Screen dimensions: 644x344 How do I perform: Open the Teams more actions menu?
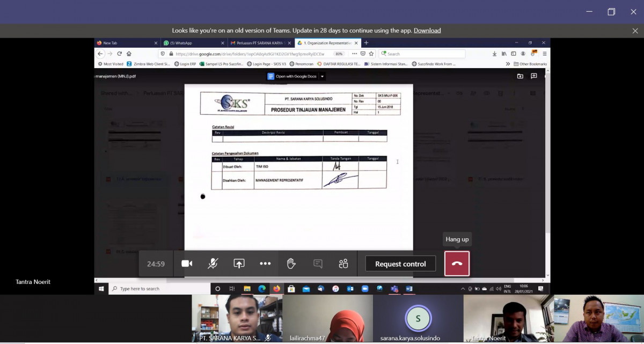265,264
